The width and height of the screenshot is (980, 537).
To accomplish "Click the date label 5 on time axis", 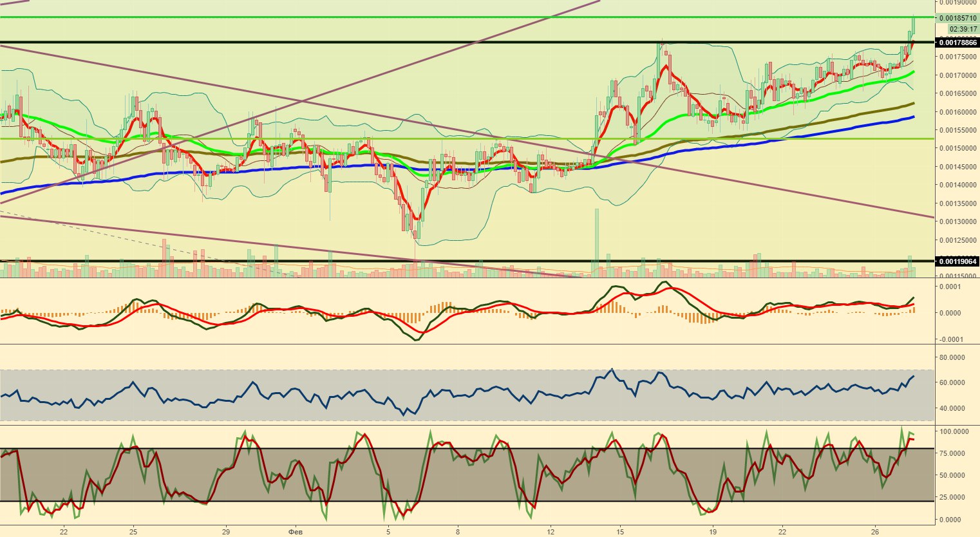I will point(388,532).
